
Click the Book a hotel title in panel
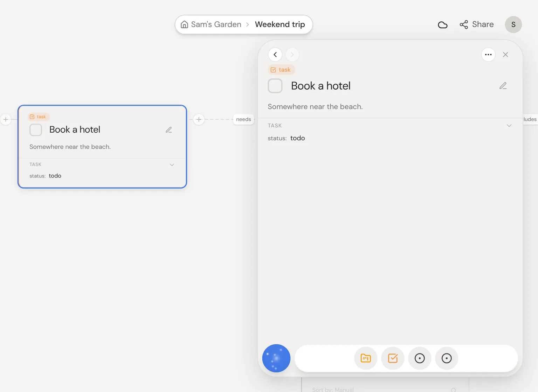[321, 86]
